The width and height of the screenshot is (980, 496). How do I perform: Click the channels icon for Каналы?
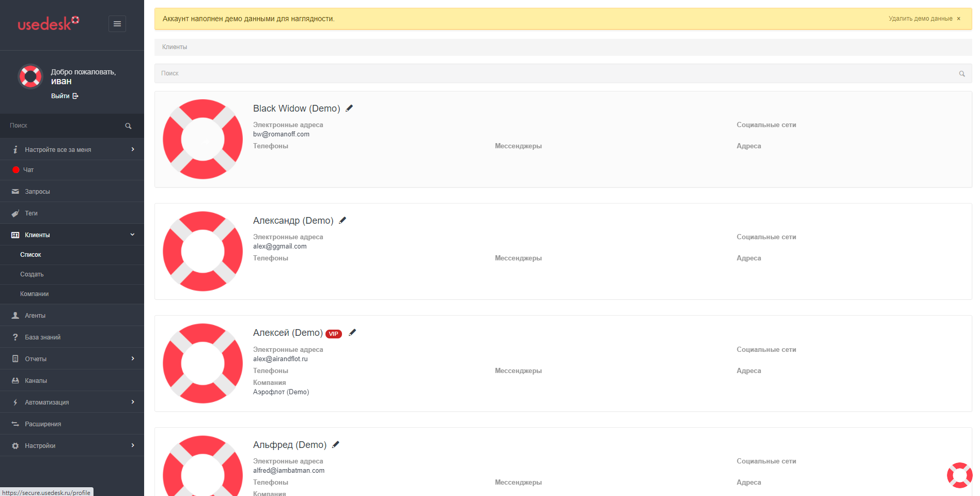[15, 381]
